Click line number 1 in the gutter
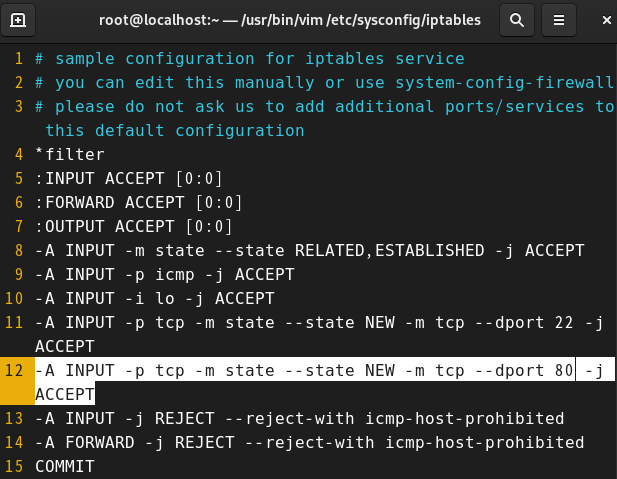Image resolution: width=617 pixels, height=479 pixels. click(x=19, y=59)
